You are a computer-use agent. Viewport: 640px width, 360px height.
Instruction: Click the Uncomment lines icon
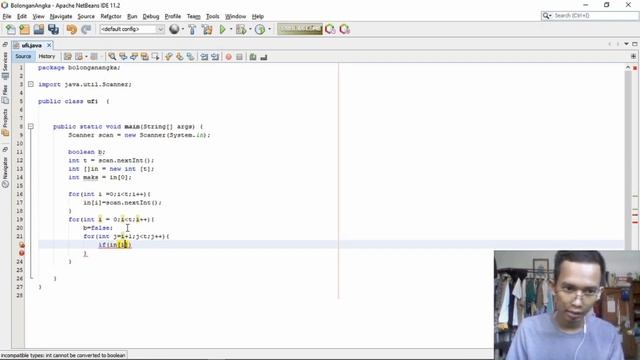264,57
